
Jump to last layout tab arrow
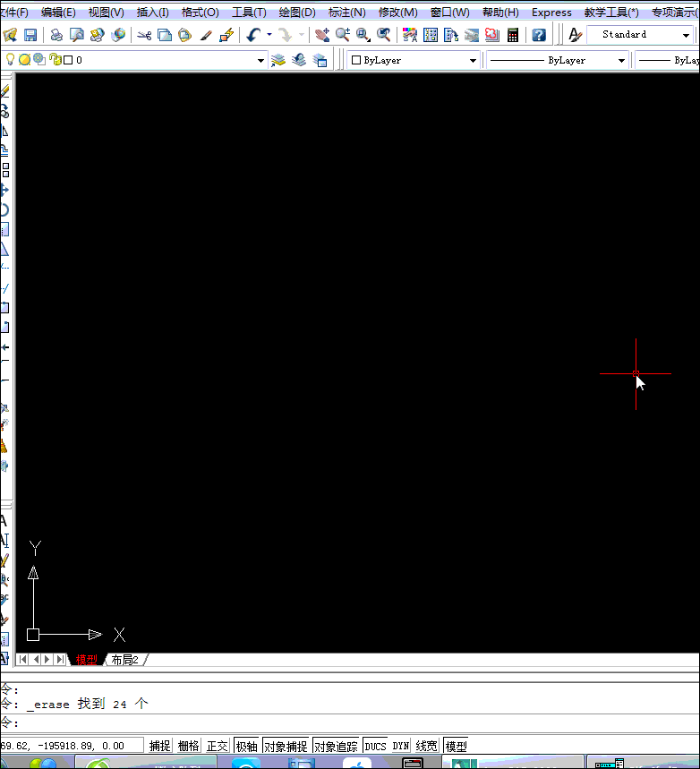[x=60, y=660]
